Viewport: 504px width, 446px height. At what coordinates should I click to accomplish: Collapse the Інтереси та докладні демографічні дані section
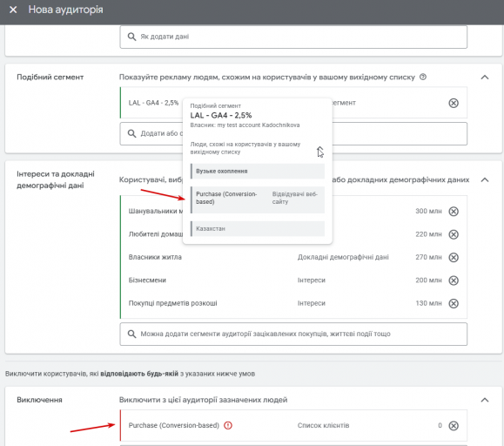coord(484,179)
